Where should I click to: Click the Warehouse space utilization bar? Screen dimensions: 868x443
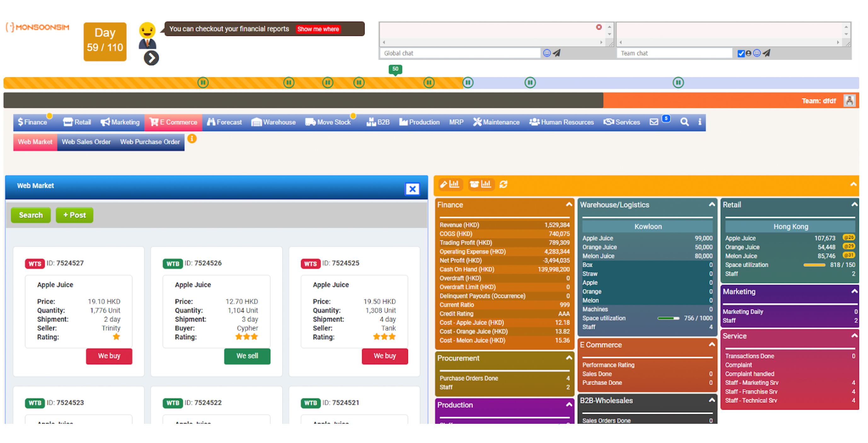(x=668, y=318)
